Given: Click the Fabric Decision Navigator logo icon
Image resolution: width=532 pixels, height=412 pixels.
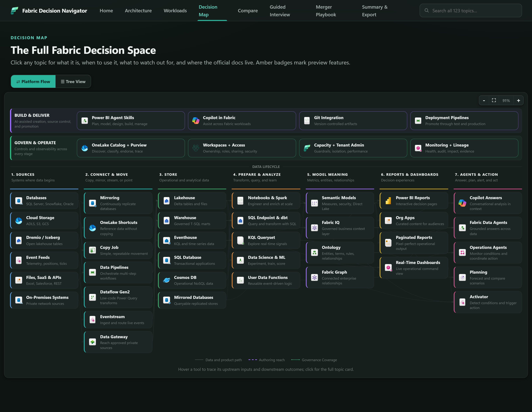Looking at the screenshot, I should pyautogui.click(x=15, y=10).
